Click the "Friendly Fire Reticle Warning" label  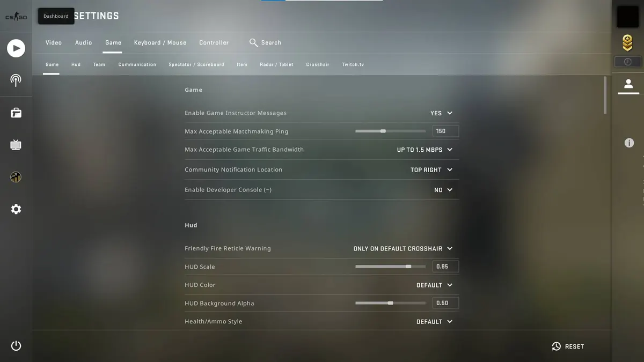[x=228, y=248]
